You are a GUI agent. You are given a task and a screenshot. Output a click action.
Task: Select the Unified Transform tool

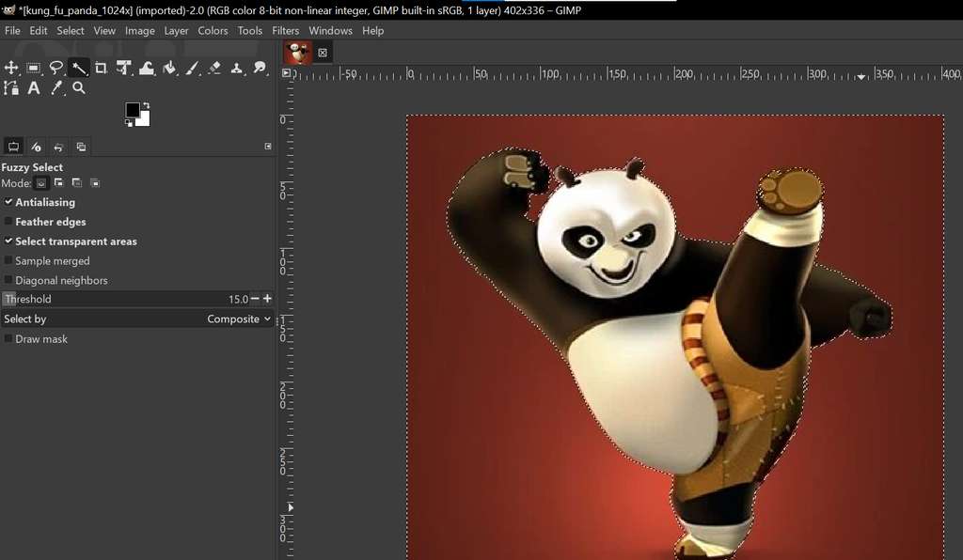coord(124,68)
